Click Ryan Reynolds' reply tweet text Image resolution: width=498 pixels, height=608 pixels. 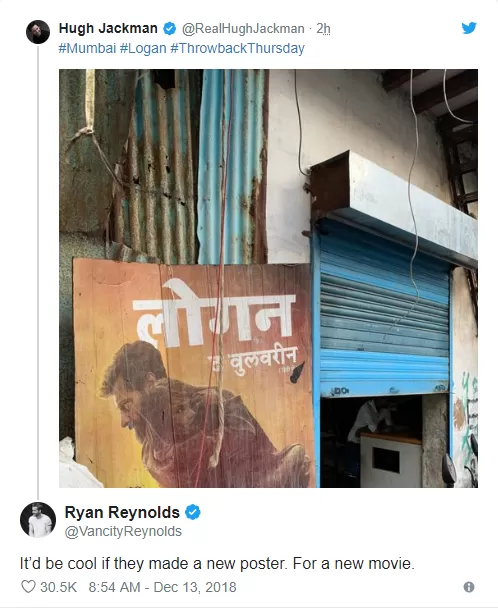[217, 563]
